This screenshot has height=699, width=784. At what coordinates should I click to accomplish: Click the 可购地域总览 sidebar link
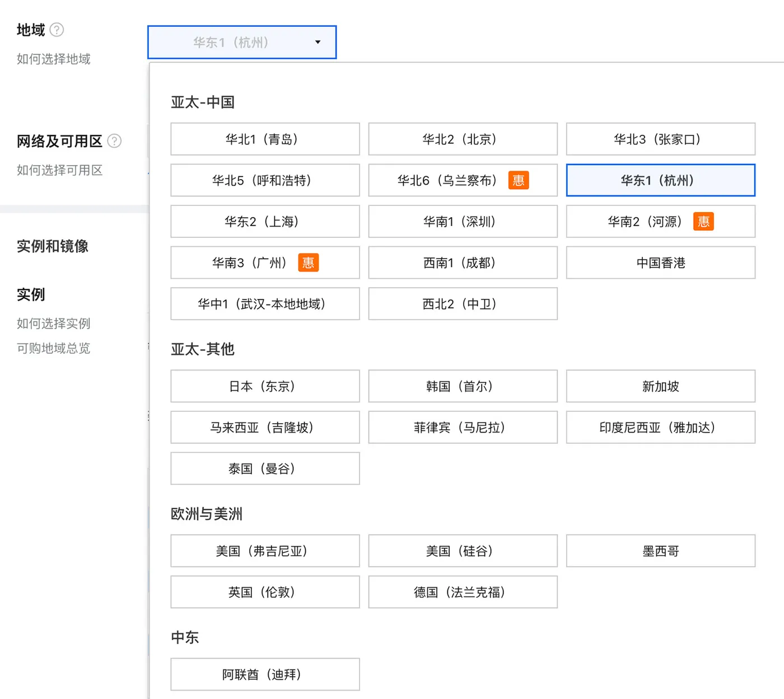pos(52,348)
